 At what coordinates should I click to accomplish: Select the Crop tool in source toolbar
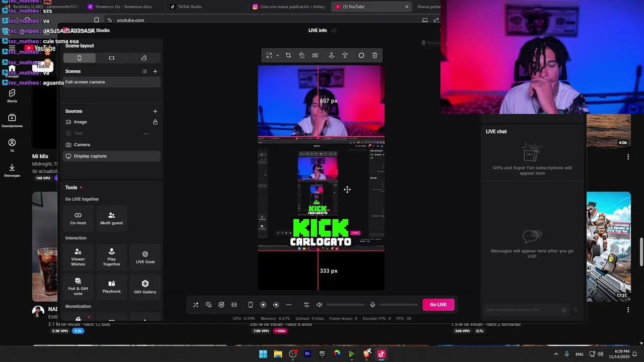coord(288,55)
